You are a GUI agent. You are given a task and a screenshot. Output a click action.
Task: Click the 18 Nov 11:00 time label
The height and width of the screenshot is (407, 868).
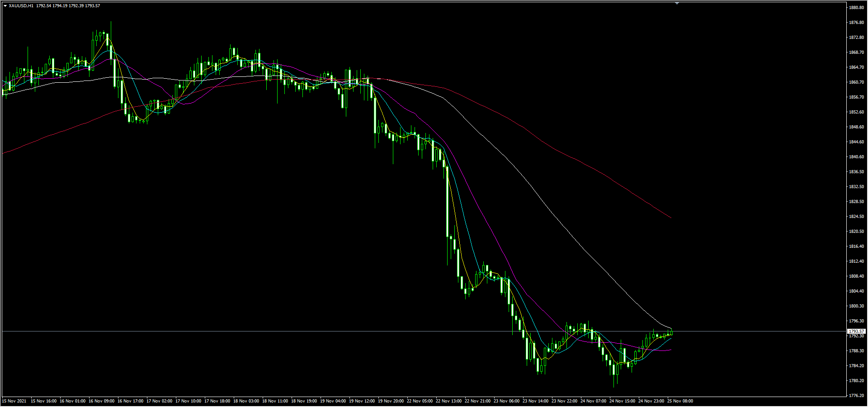[275, 401]
